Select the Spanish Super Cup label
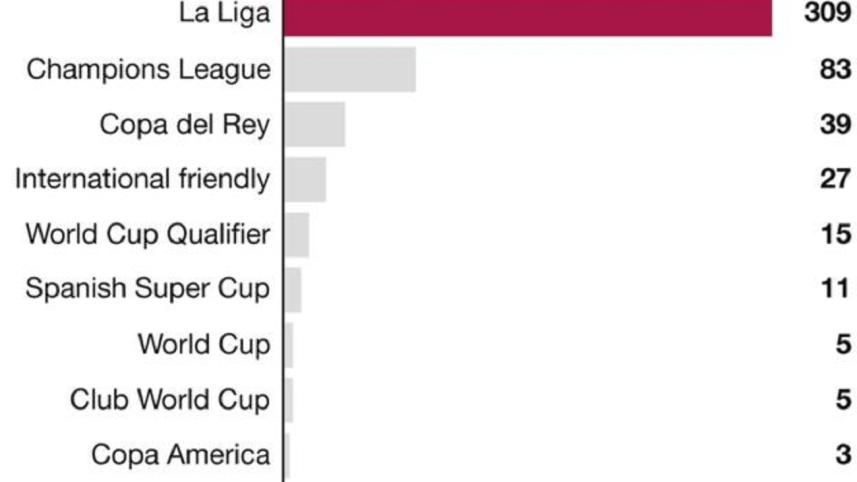This screenshot has height=482, width=857. click(x=148, y=289)
